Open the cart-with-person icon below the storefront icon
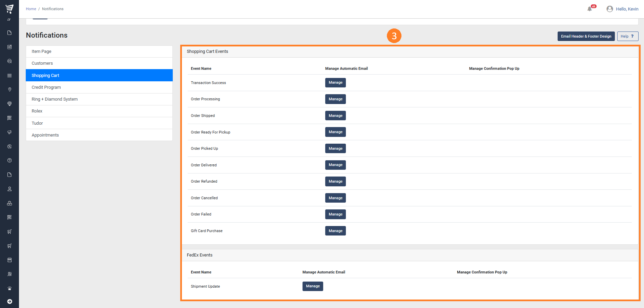 9,274
